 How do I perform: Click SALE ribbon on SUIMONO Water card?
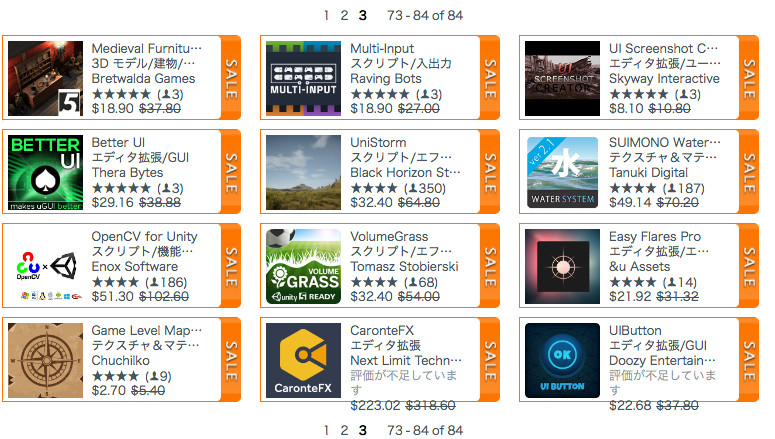coord(748,172)
